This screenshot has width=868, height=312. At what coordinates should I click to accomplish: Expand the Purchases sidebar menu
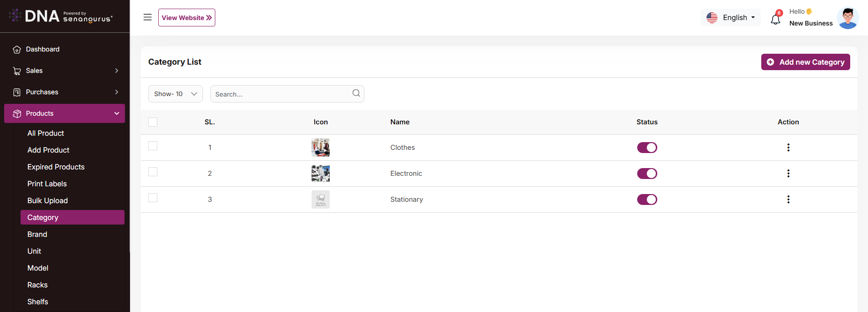(x=65, y=92)
